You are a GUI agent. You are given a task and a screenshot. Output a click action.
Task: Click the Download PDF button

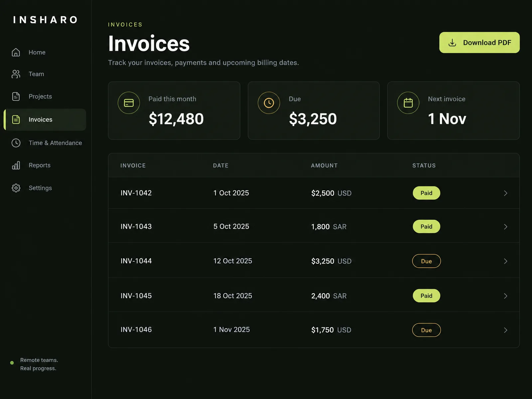click(x=479, y=43)
